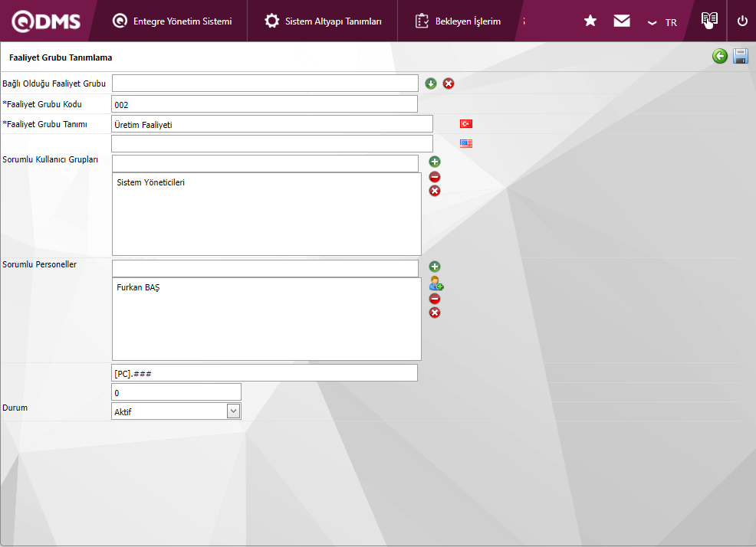
Task: Open the Bekleyen İşlerim menu
Action: (x=458, y=21)
